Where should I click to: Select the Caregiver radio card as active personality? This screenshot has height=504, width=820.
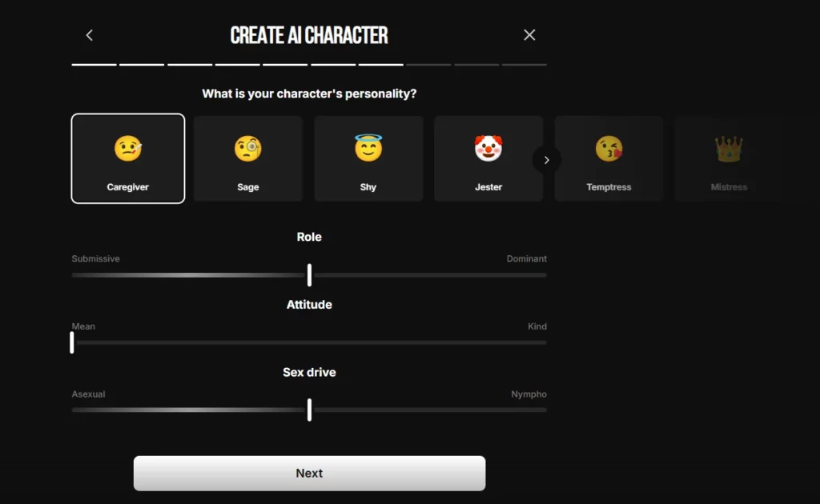click(x=128, y=158)
